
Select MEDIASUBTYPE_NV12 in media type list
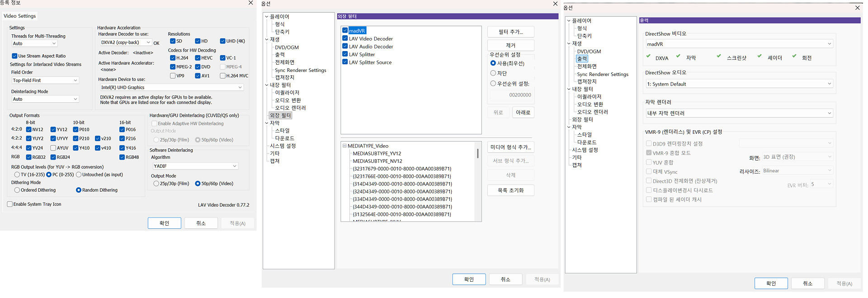coord(377,161)
